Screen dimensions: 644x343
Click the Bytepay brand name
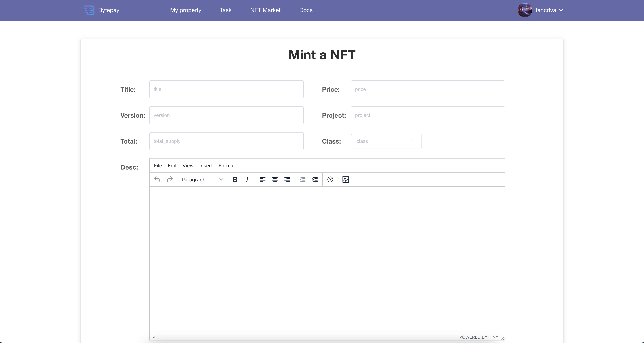tap(109, 10)
